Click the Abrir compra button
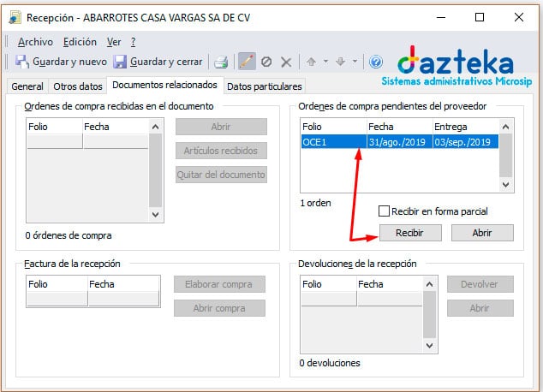The image size is (543, 392). click(x=219, y=308)
